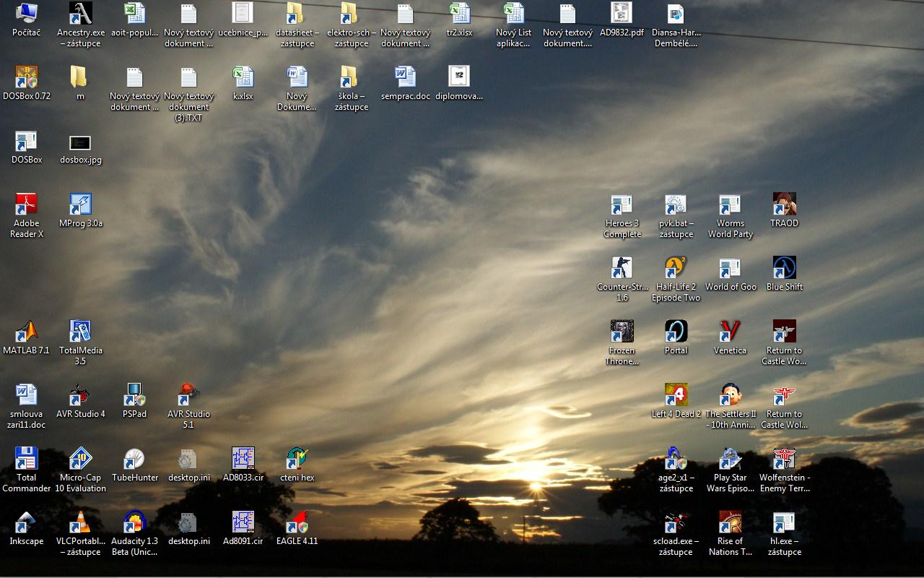The width and height of the screenshot is (924, 578).
Task: Select the Total Commander floppy icon
Action: click(x=27, y=459)
